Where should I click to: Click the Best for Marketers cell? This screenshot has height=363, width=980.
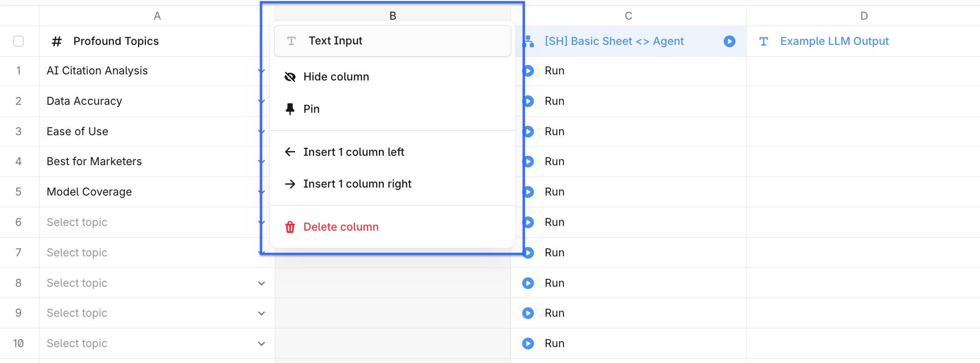click(x=157, y=161)
